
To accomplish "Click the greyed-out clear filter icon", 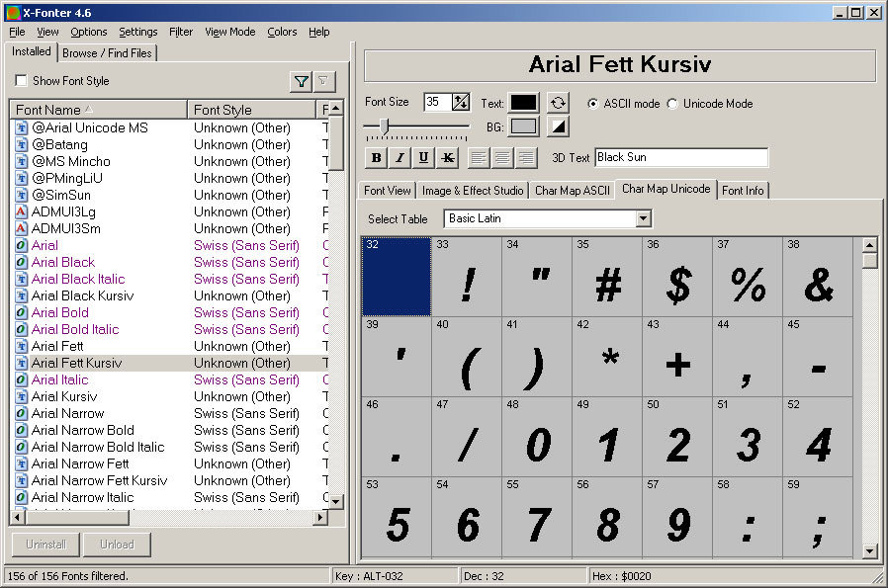I will (x=323, y=81).
